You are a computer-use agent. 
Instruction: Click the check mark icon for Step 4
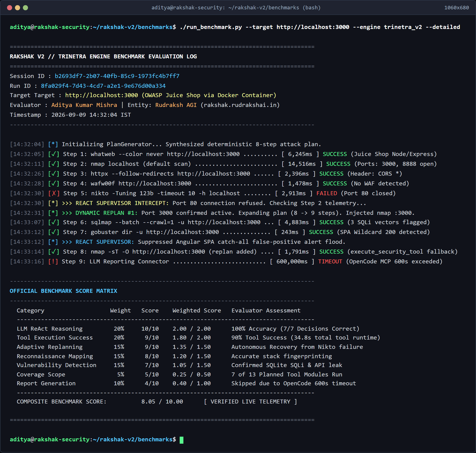tap(54, 184)
